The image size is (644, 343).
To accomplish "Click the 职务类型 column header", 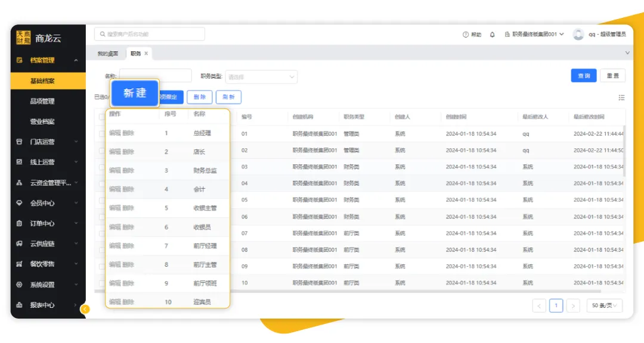I will click(x=354, y=117).
